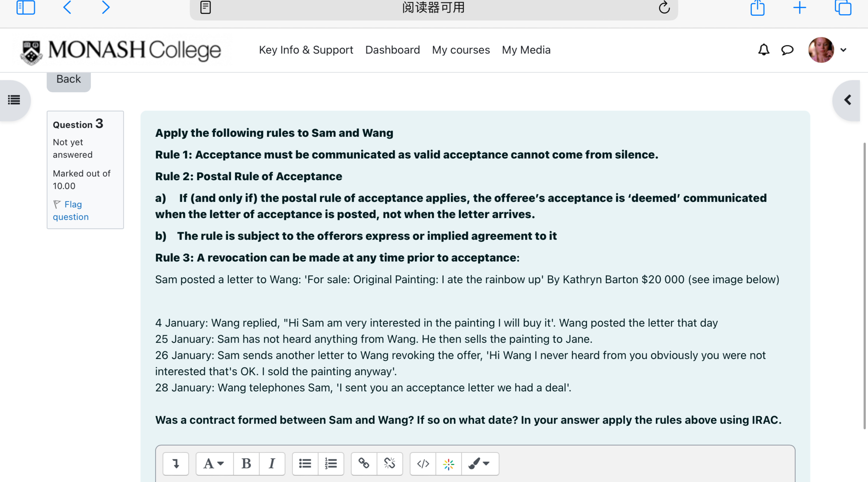
Task: Toggle bold formatting in the answer editor
Action: [246, 464]
